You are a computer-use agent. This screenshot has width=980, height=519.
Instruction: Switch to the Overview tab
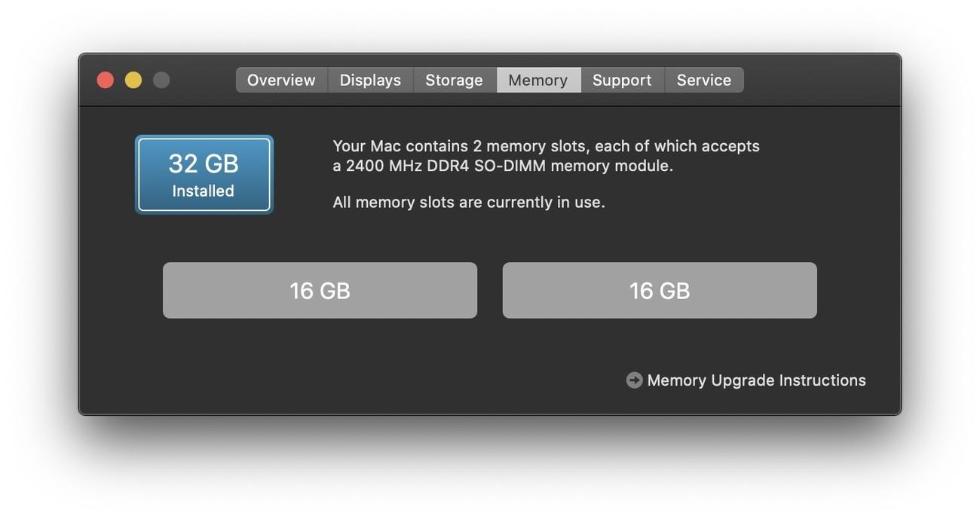pos(281,80)
